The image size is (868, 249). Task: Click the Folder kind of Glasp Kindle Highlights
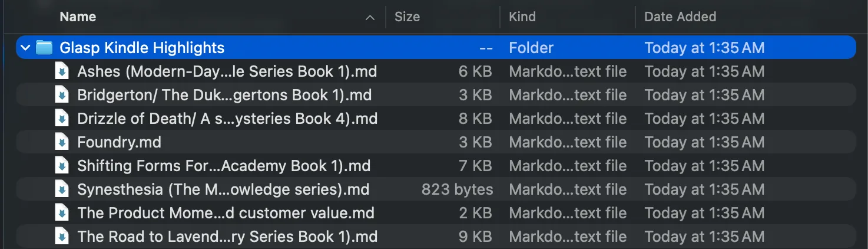point(531,48)
